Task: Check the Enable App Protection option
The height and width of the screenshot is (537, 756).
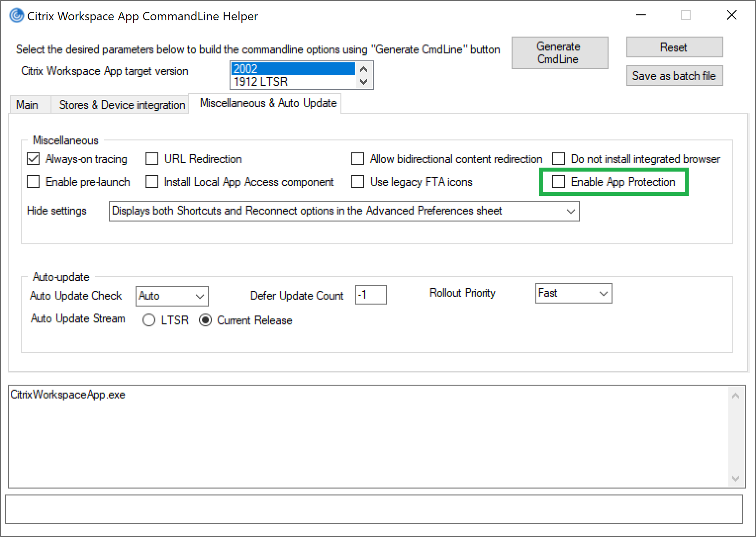Action: pyautogui.click(x=559, y=182)
